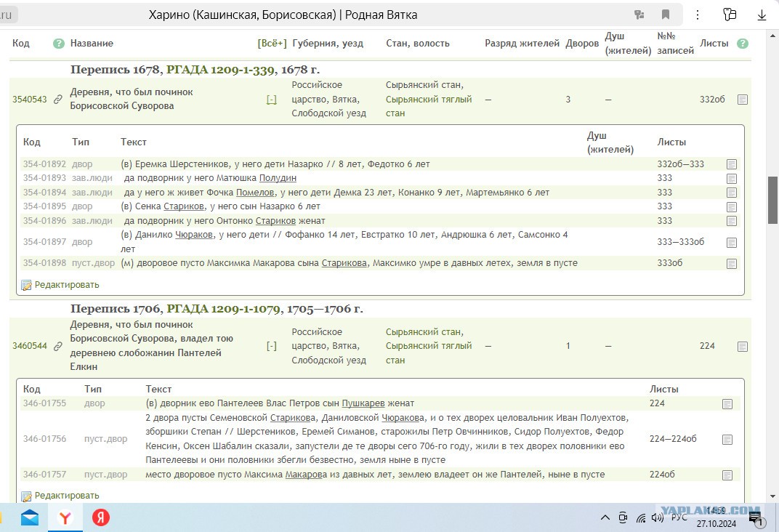
Task: Open the sheet icon for record 354-01893
Action: [731, 179]
